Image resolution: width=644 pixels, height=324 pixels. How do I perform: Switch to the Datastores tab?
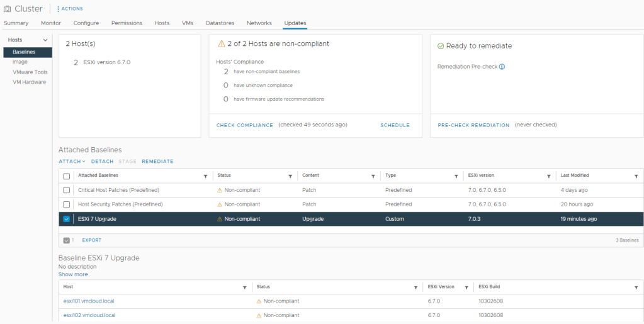(x=220, y=23)
